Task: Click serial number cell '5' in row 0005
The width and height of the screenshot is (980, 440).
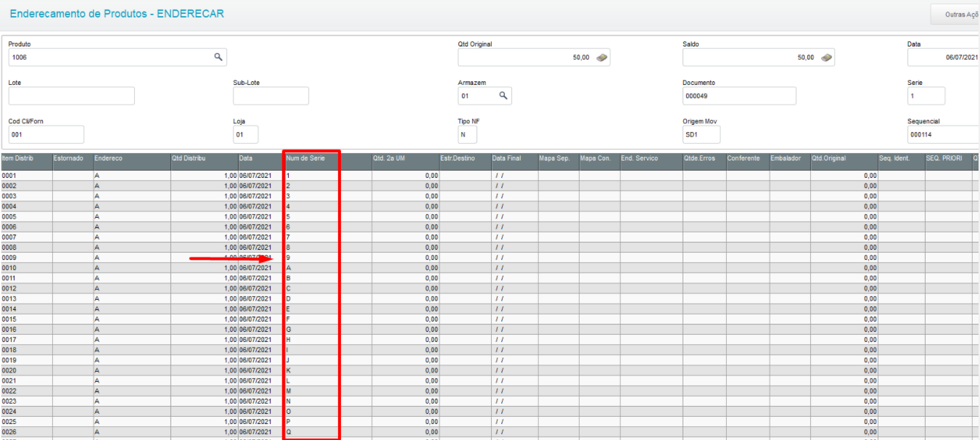Action: tap(328, 216)
